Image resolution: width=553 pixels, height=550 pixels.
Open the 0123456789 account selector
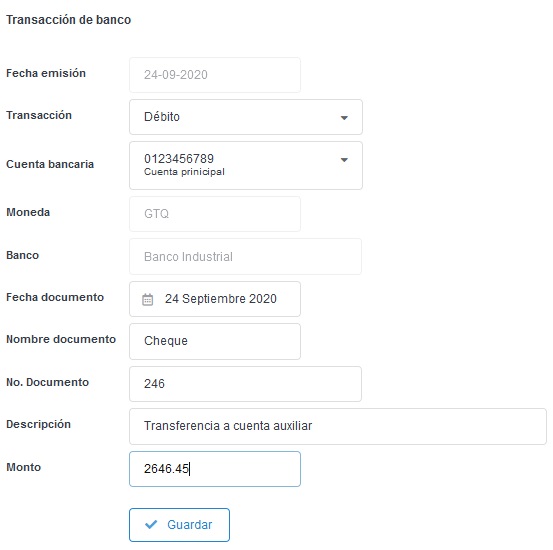click(246, 165)
